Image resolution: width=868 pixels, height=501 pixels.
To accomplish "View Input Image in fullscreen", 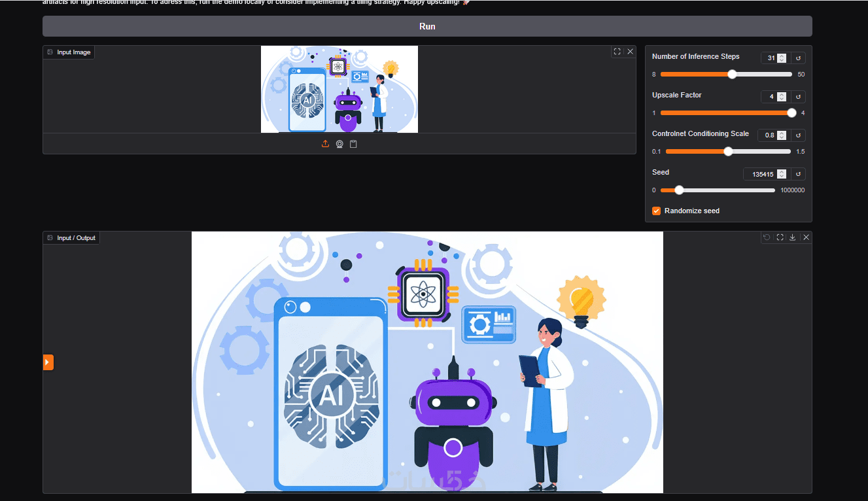I will (617, 52).
